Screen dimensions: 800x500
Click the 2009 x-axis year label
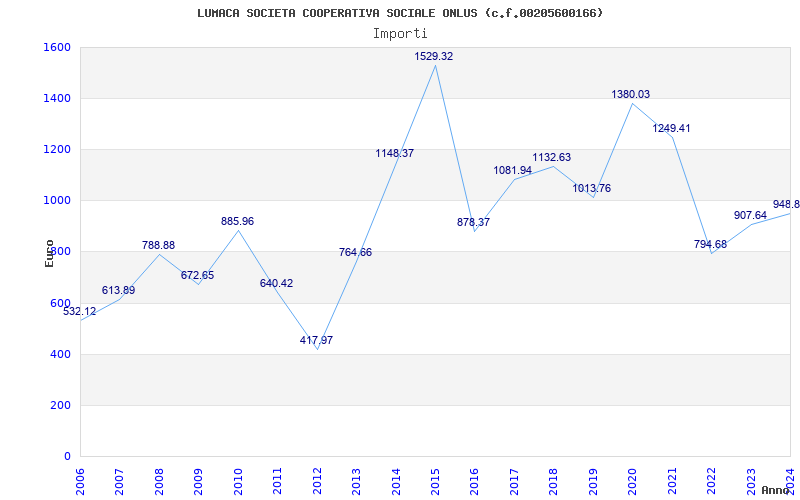click(x=198, y=481)
